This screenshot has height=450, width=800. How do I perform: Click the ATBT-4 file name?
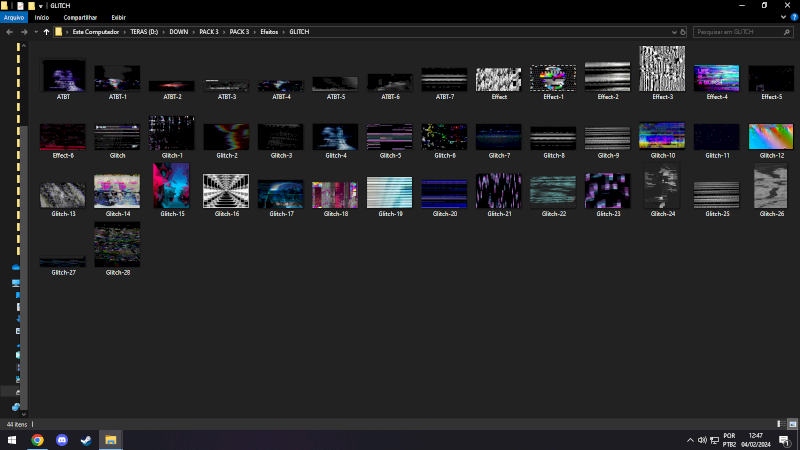[281, 96]
